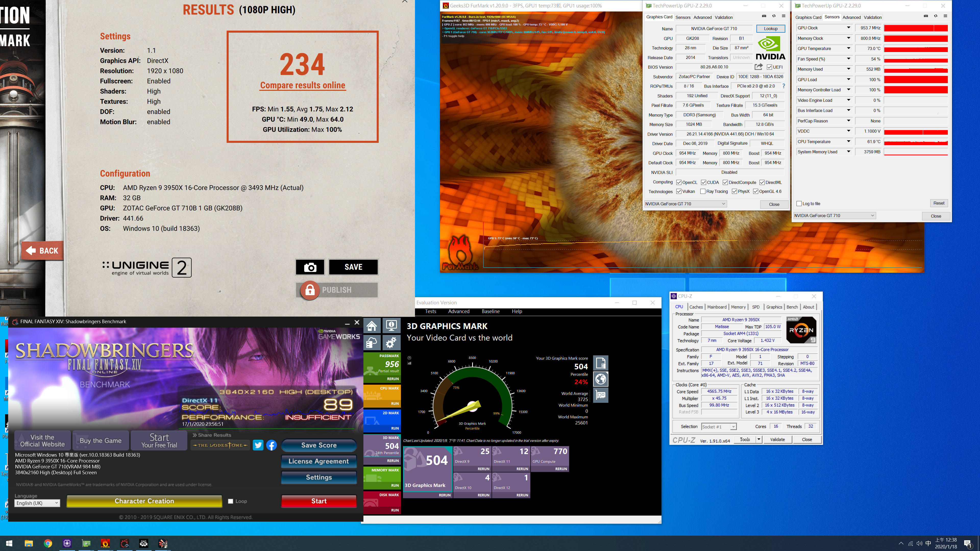The width and height of the screenshot is (980, 551).
Task: Toggle DirectCompute checkbox in GPU-Z
Action: 725,183
